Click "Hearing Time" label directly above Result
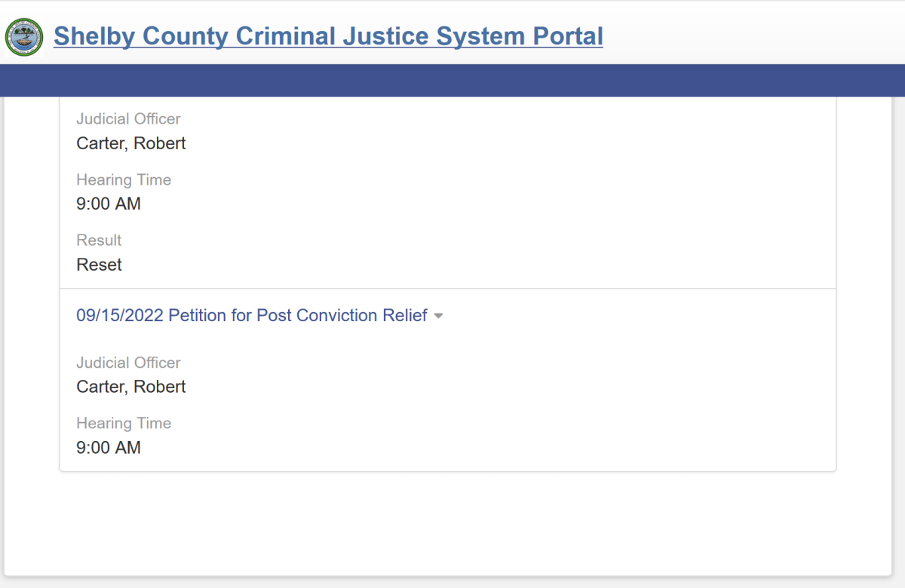Viewport: 905px width, 588px height. pos(124,180)
